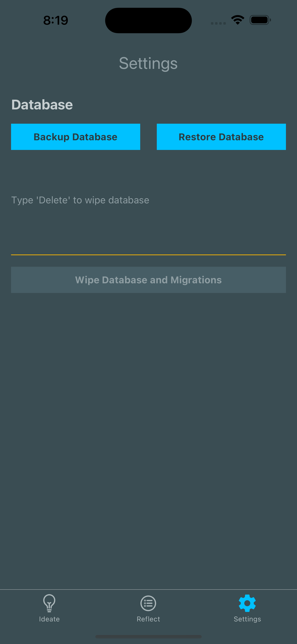Screen dimensions: 297x644
Task: Click Wipe Database and Migrations button
Action: 148,280
